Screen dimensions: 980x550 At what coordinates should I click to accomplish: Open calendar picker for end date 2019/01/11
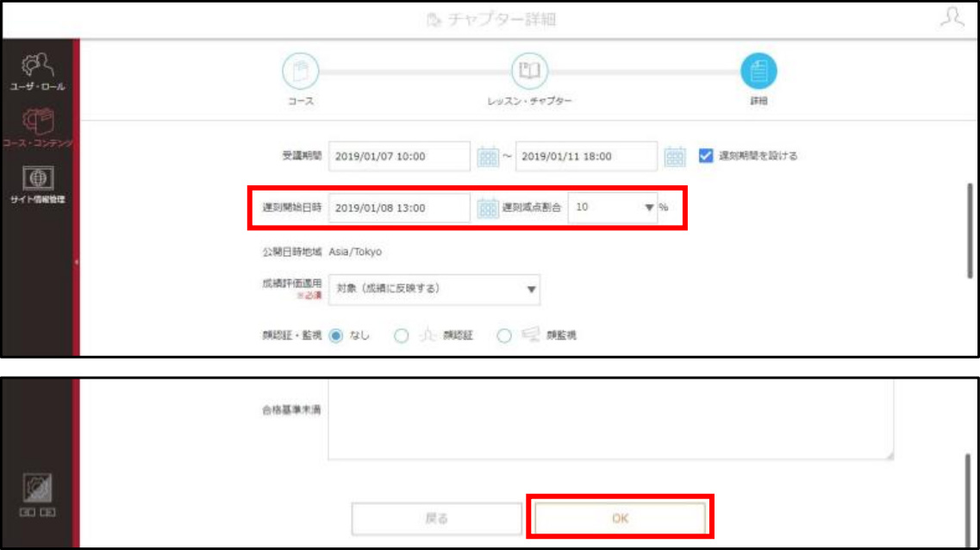674,156
